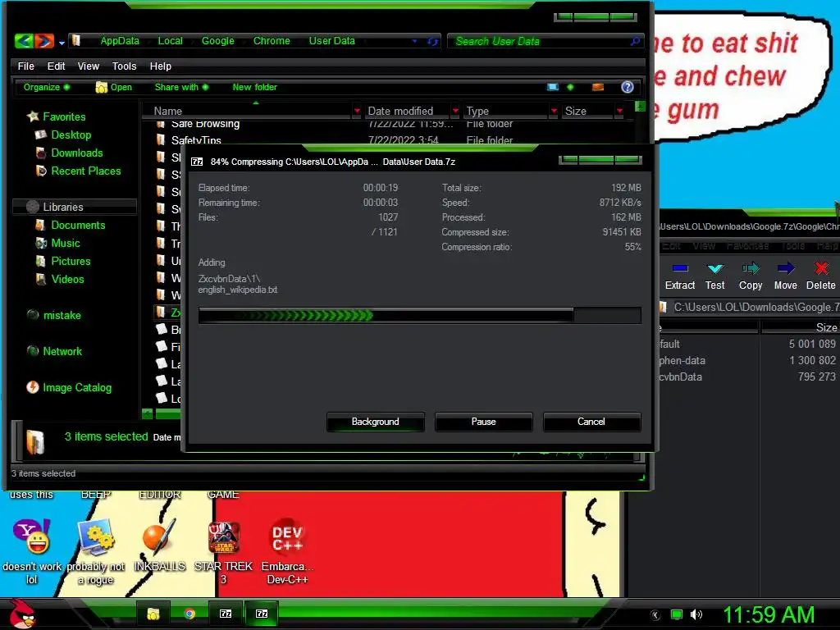Sort by the Date modified column

pos(400,111)
